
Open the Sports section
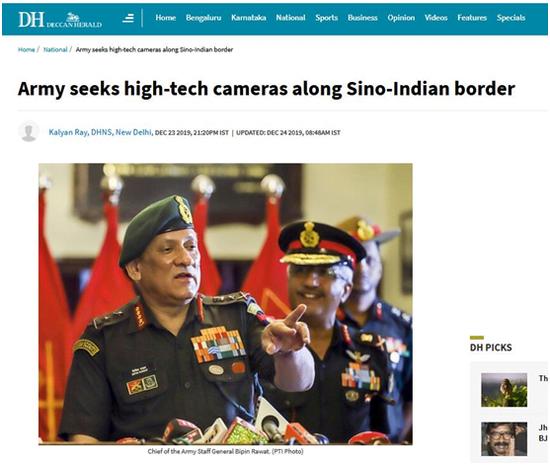[326, 18]
